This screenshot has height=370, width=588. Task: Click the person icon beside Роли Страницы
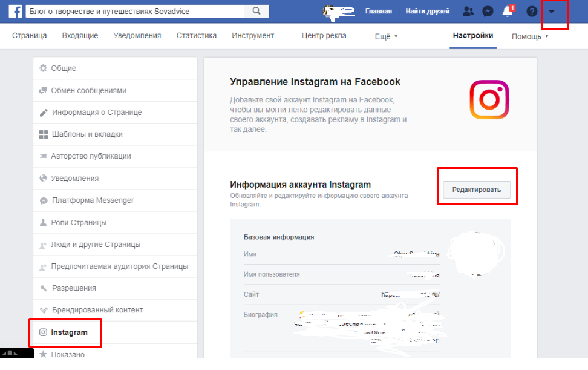pyautogui.click(x=43, y=222)
